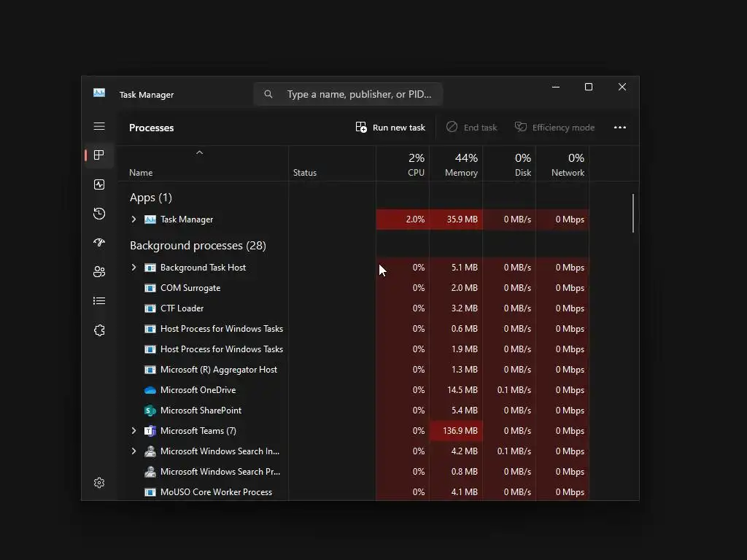Screen dimensions: 747x560
Task: Expand the Background Task Host row
Action: (x=134, y=267)
